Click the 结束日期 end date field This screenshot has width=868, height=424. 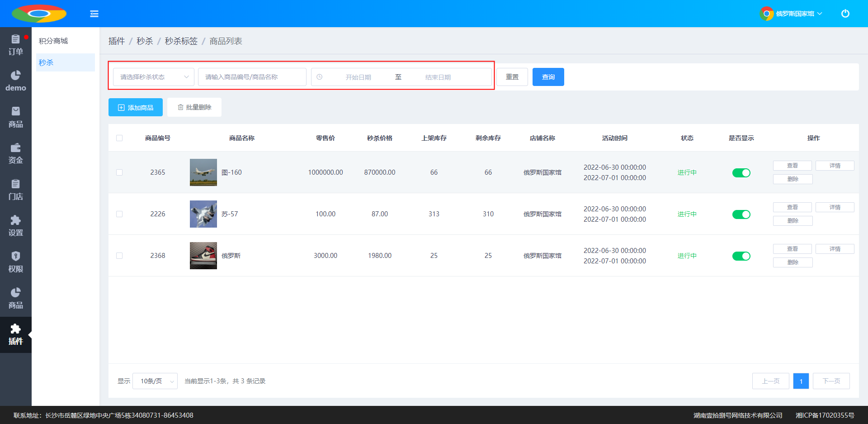[x=438, y=77]
